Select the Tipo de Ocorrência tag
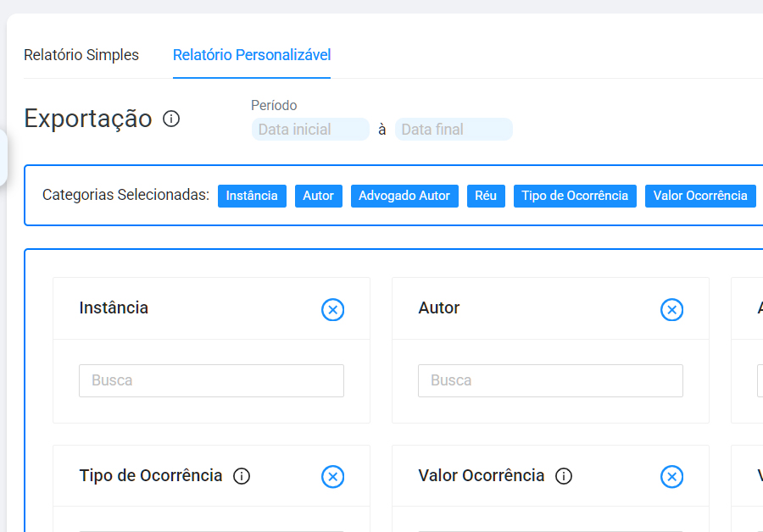 click(575, 196)
